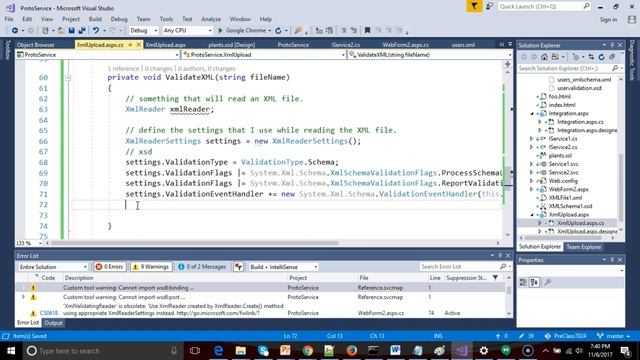This screenshot has height=360, width=640.
Task: Open the Analyze menu
Action: (x=211, y=19)
